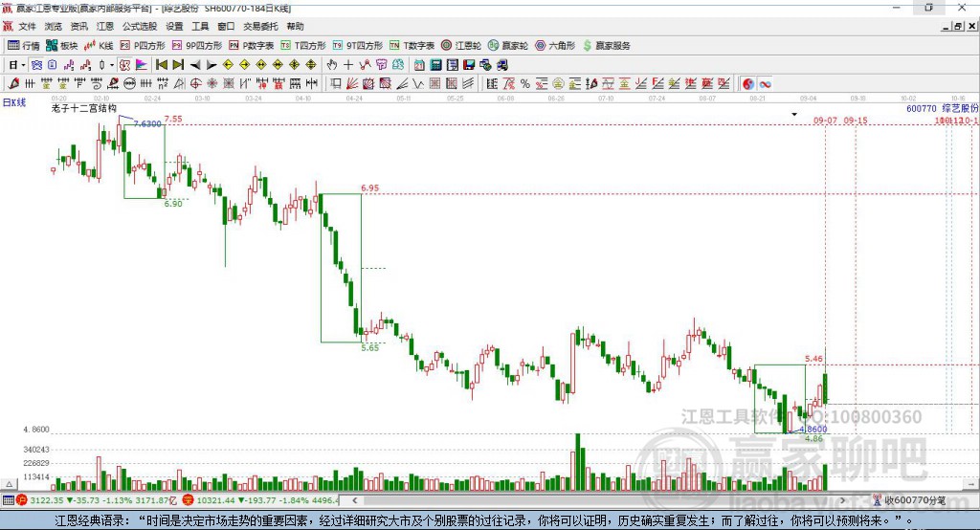The height and width of the screenshot is (530, 980).
Task: Open the calendar icon showing 21
Action: point(419,64)
